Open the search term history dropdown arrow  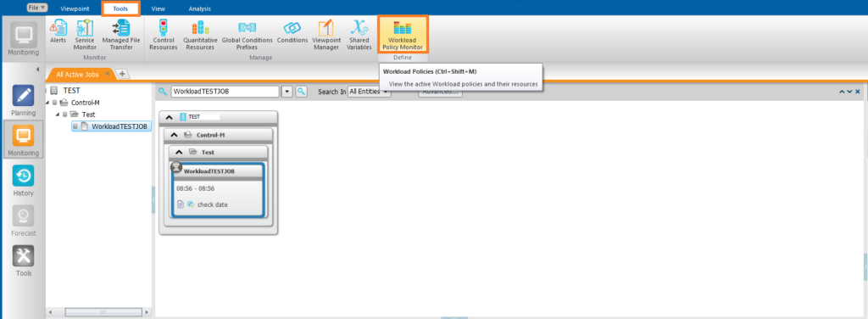click(x=287, y=92)
